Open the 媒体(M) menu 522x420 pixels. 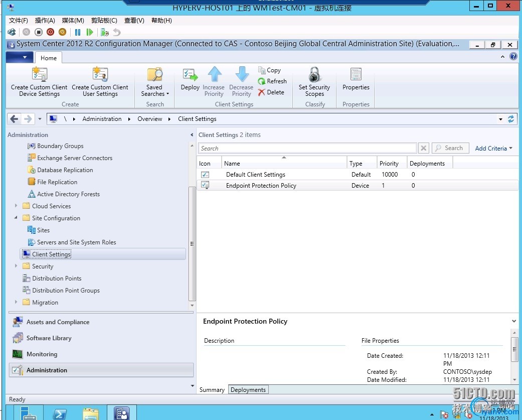coord(73,20)
